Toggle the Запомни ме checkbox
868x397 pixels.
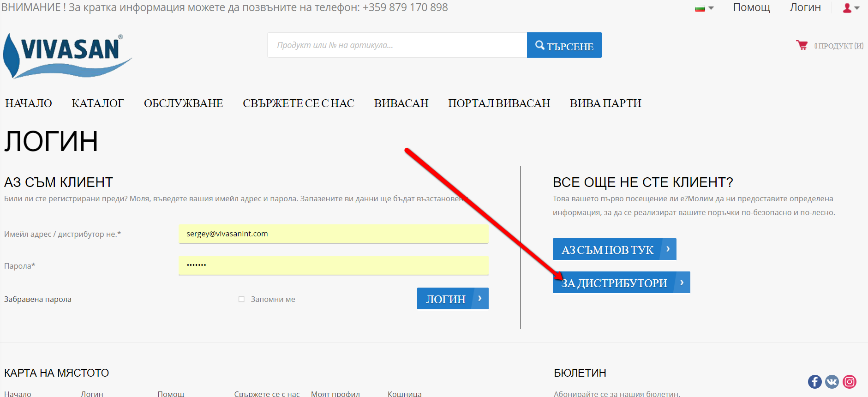tap(241, 299)
